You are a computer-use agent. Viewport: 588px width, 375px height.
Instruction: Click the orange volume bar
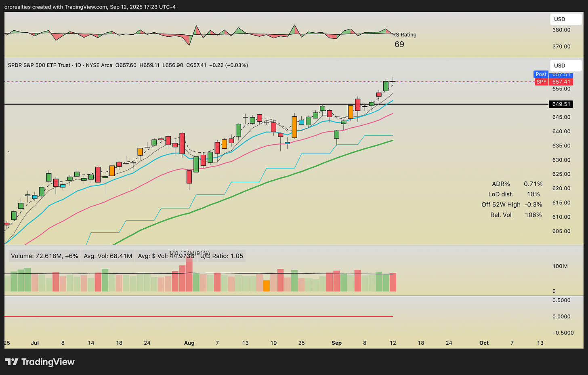(267, 286)
